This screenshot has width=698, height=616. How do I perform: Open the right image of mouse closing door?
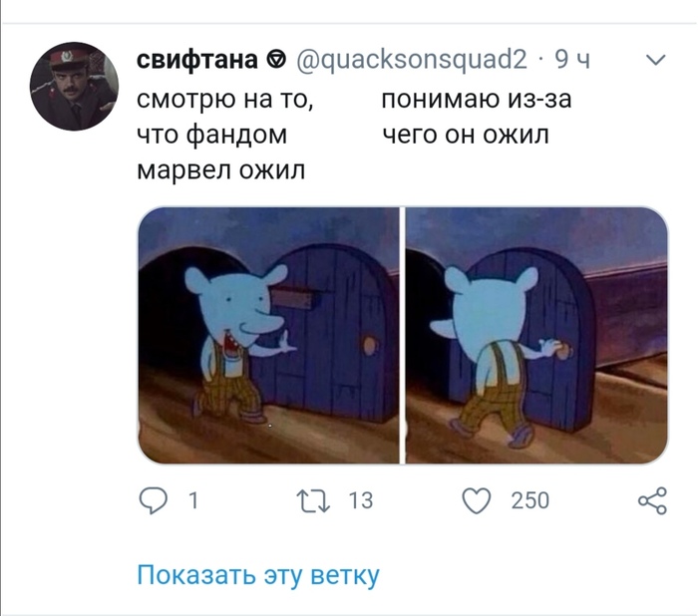tap(536, 335)
